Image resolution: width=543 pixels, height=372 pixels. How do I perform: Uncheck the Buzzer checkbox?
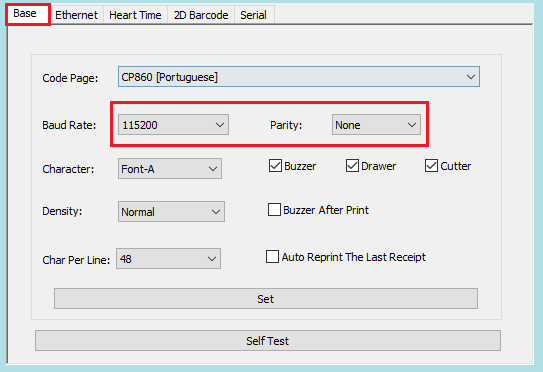(x=275, y=166)
